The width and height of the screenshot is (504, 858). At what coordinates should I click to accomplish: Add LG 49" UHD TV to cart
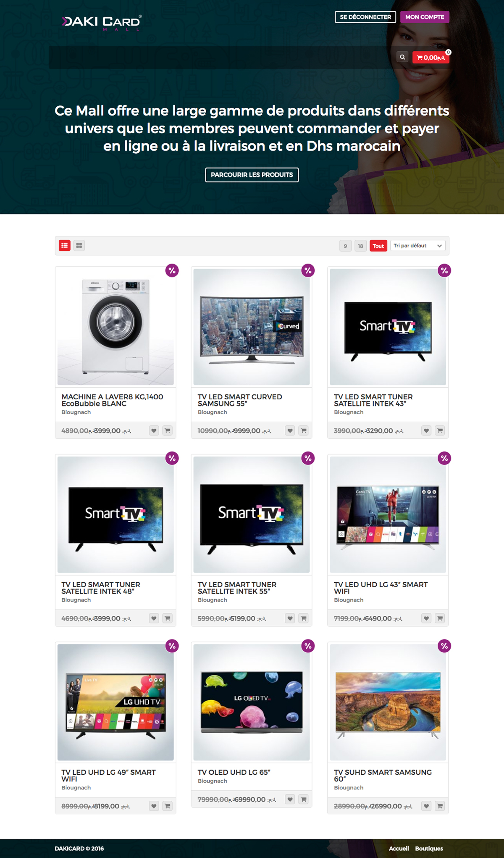(168, 806)
